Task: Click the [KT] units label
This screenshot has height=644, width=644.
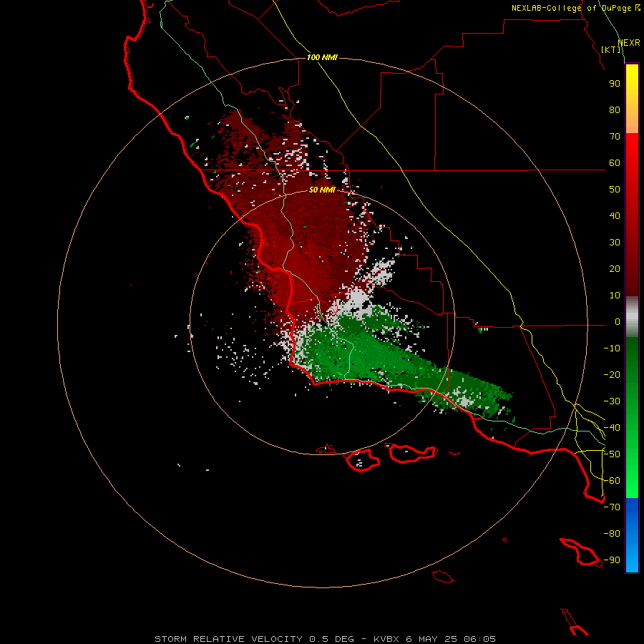Action: [x=611, y=49]
